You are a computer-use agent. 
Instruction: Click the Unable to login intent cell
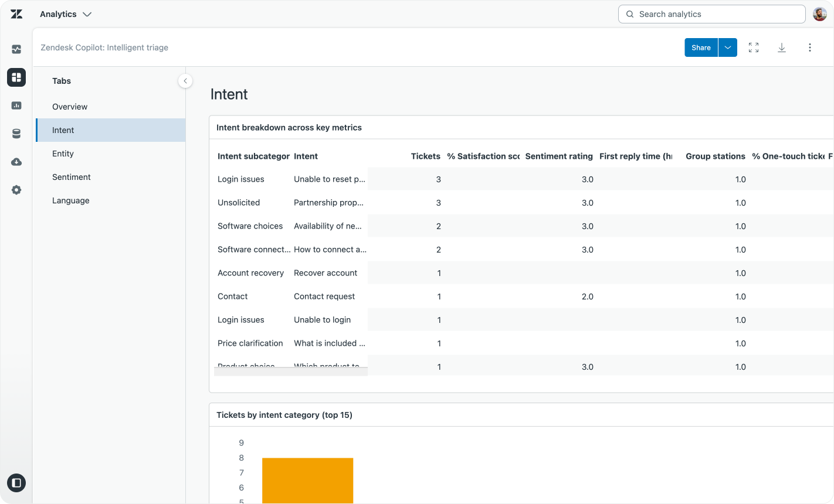click(323, 320)
